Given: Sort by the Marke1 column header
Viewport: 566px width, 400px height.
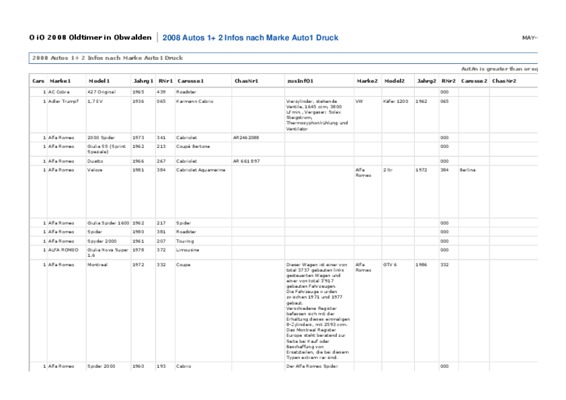Looking at the screenshot, I should tap(60, 81).
